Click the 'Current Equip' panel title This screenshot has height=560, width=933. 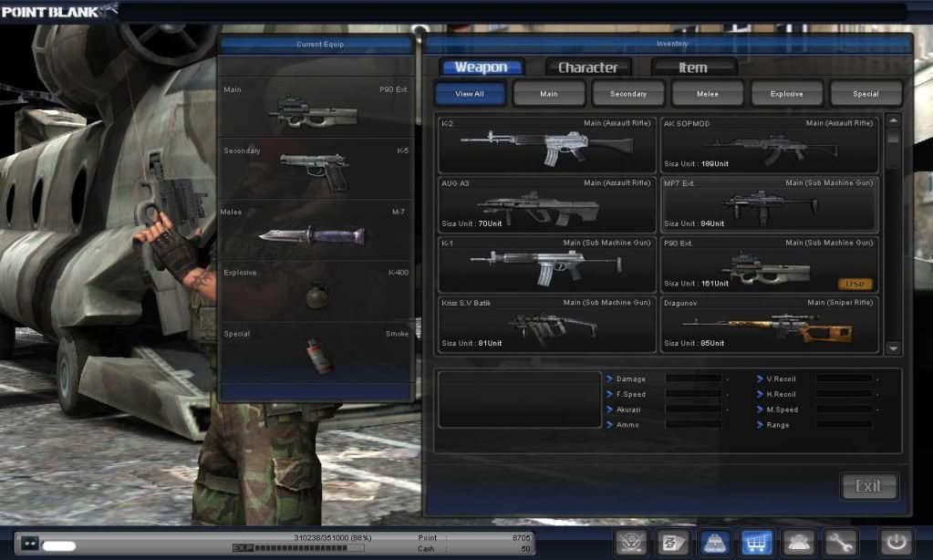(x=320, y=44)
